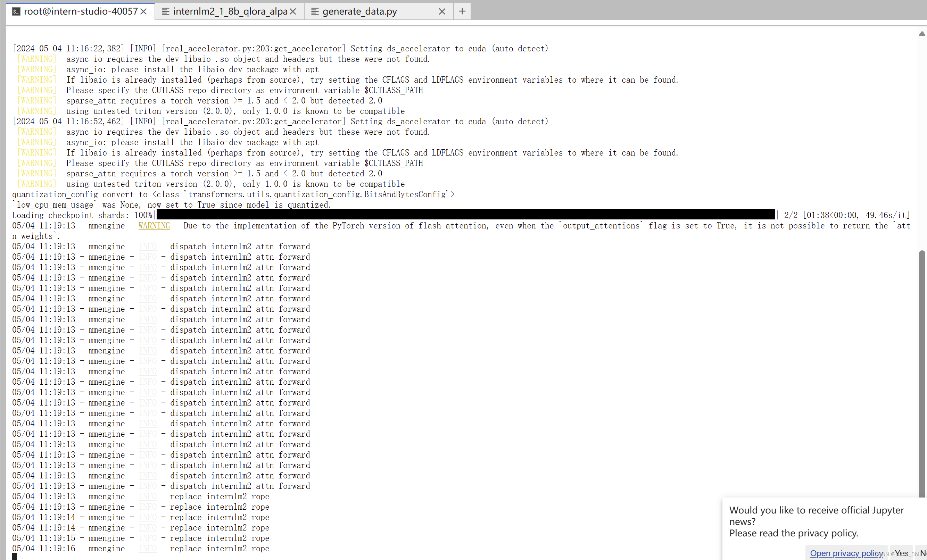927x560 pixels.
Task: Click terminal icon on root@intern-studio tab
Action: (x=16, y=12)
